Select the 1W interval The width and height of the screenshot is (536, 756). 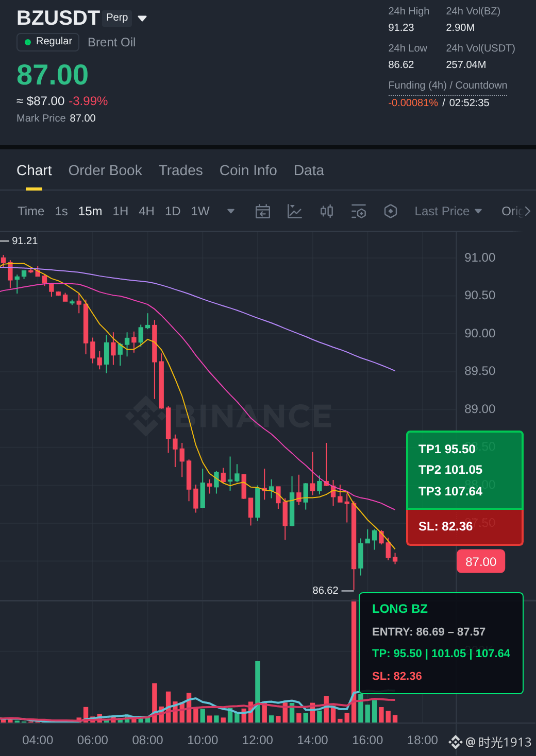(x=200, y=211)
